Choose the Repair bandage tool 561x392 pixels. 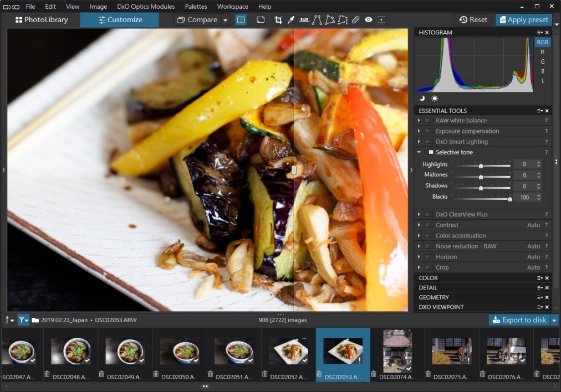tap(355, 20)
